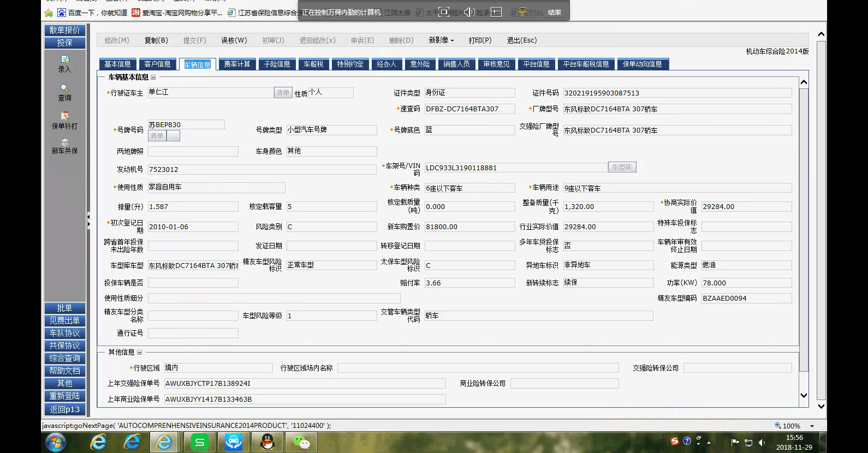
Task: Click the remote session fullscreen icon
Action: coord(444,12)
